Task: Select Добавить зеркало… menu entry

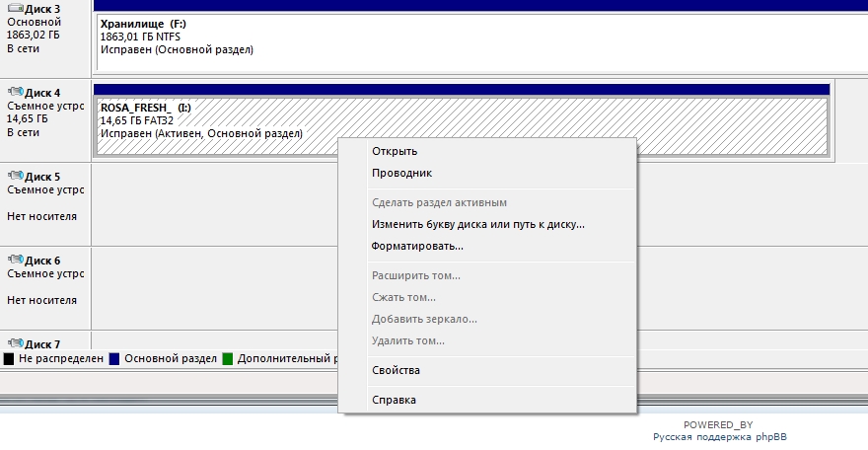Action: (487, 319)
